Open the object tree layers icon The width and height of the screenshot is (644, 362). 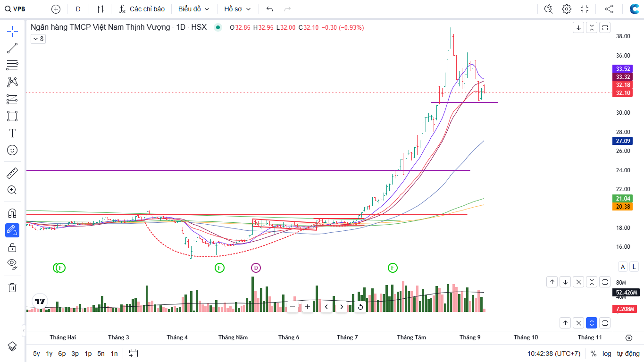(x=12, y=346)
